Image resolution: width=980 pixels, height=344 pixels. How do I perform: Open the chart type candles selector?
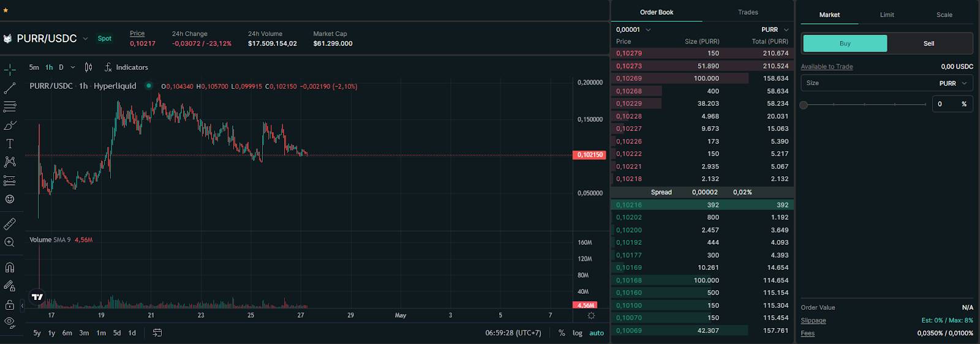pyautogui.click(x=88, y=67)
